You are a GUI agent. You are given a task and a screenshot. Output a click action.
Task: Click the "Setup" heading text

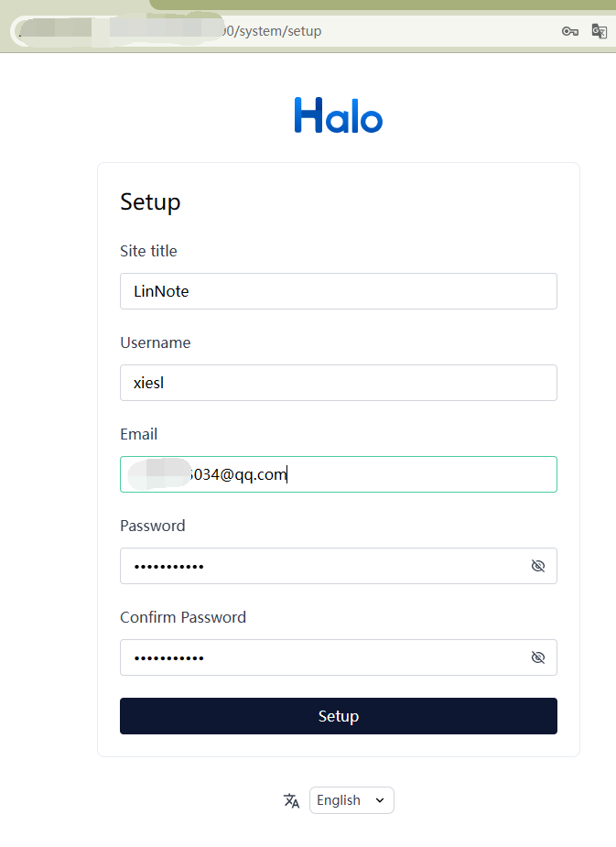pos(150,201)
